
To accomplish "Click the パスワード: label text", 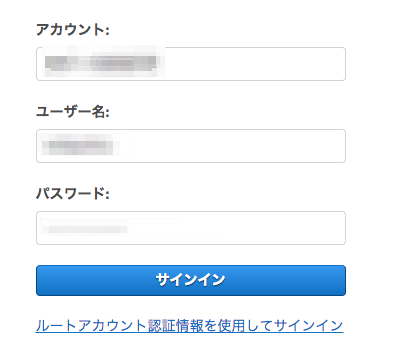I will point(73,194).
